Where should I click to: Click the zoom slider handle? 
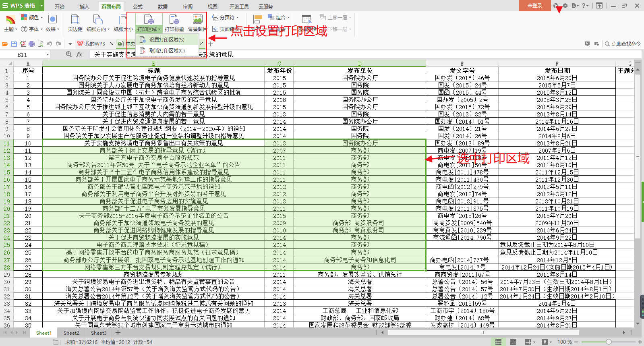609,342
